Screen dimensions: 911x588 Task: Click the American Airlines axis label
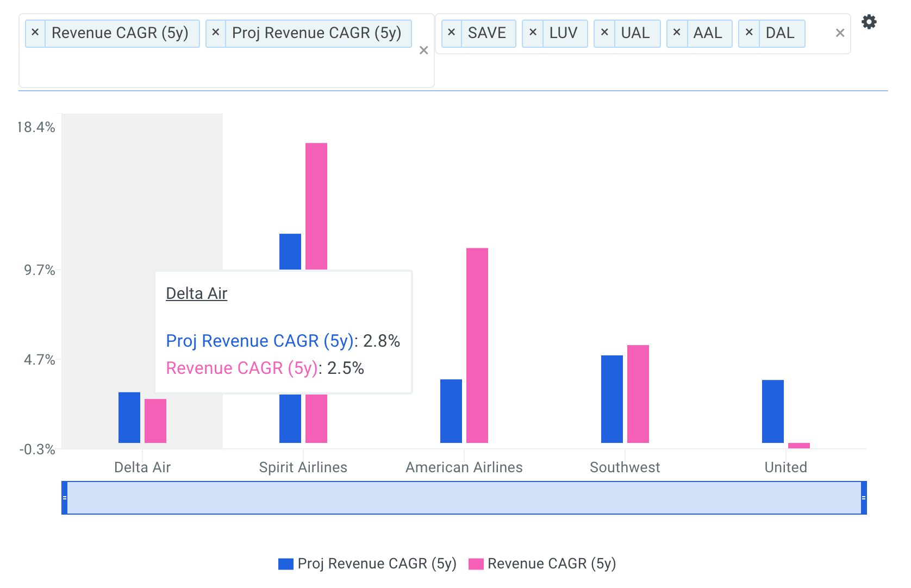pyautogui.click(x=464, y=467)
